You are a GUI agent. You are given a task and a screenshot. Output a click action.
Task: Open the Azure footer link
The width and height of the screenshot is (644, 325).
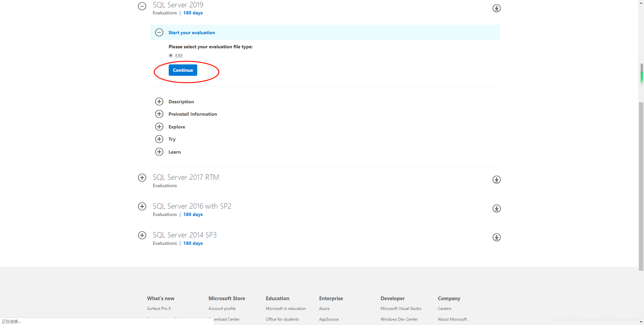[x=324, y=309]
